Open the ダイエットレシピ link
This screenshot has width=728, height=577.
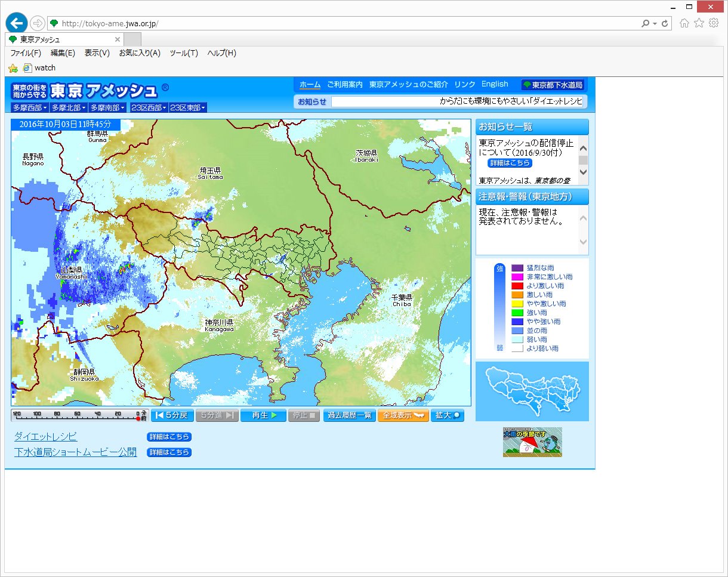click(46, 437)
